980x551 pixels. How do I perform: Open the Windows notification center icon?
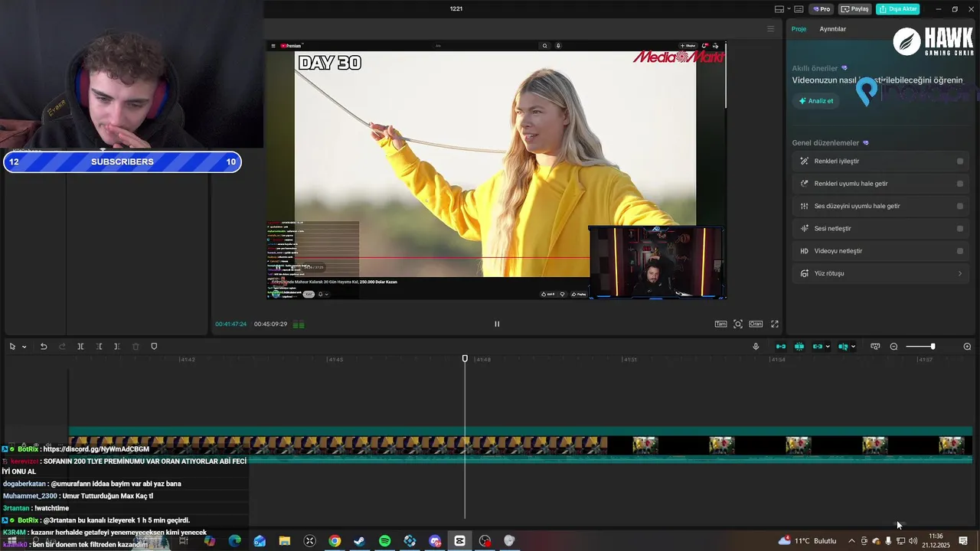pyautogui.click(x=963, y=541)
